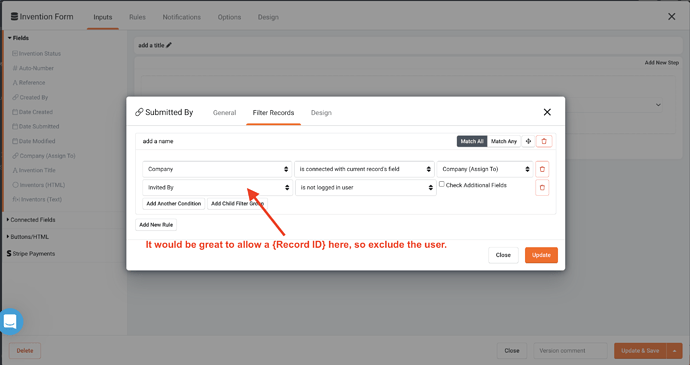This screenshot has width=690, height=365.
Task: Click the Version comment input
Action: [x=570, y=351]
